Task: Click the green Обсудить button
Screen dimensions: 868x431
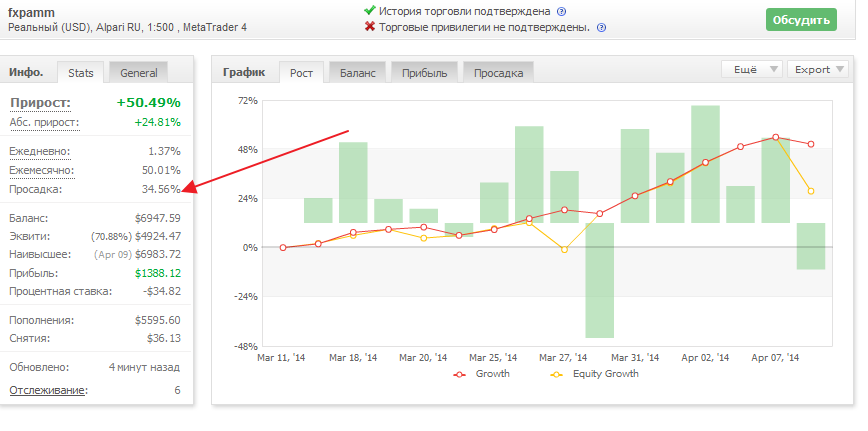Action: [802, 20]
